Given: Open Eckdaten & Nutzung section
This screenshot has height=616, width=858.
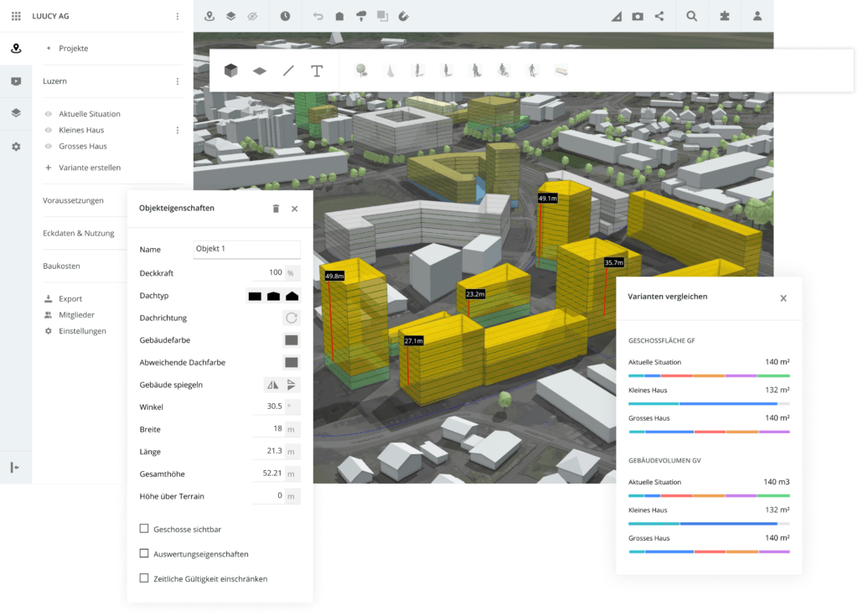Looking at the screenshot, I should click(80, 233).
